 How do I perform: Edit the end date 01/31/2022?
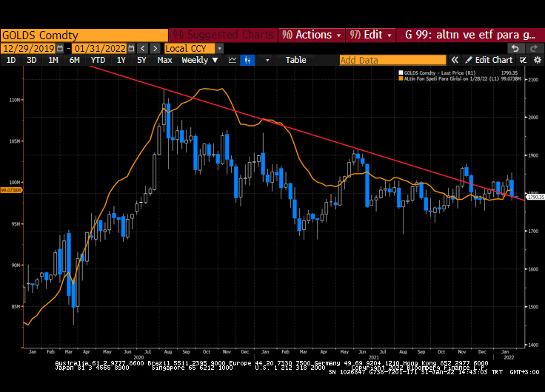[x=100, y=49]
